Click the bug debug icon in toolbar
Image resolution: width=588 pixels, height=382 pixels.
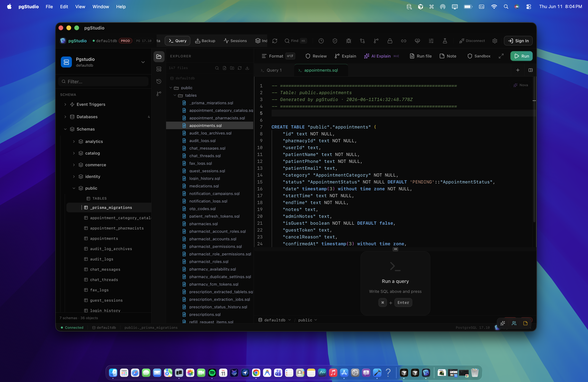click(349, 41)
